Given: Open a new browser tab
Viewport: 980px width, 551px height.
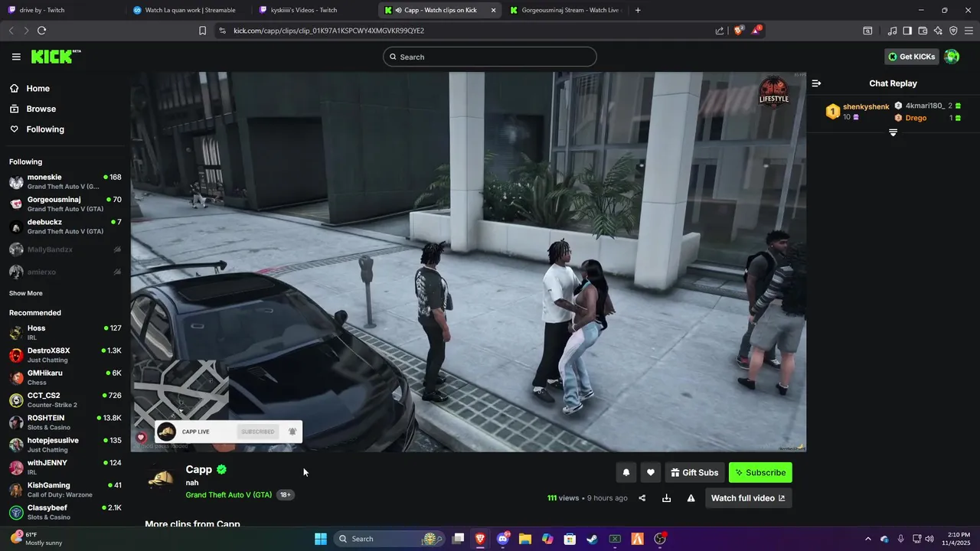Looking at the screenshot, I should click(638, 10).
